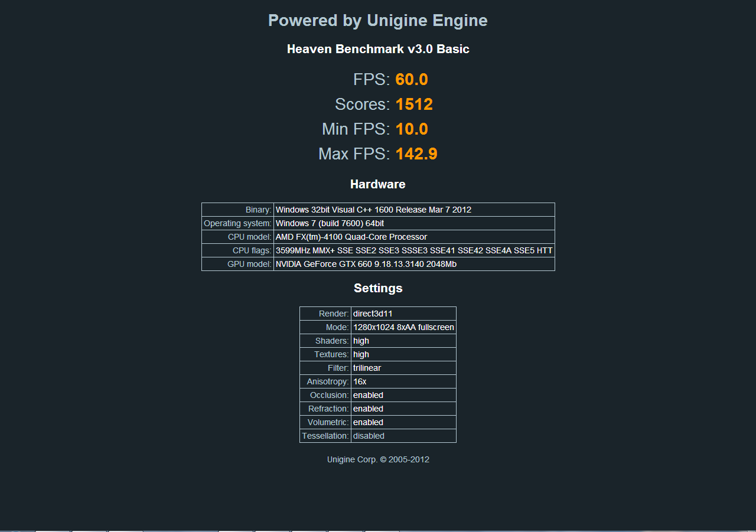Click the 'FPS:' label above Scores
Viewport: 756px width, 532px height.
372,79
